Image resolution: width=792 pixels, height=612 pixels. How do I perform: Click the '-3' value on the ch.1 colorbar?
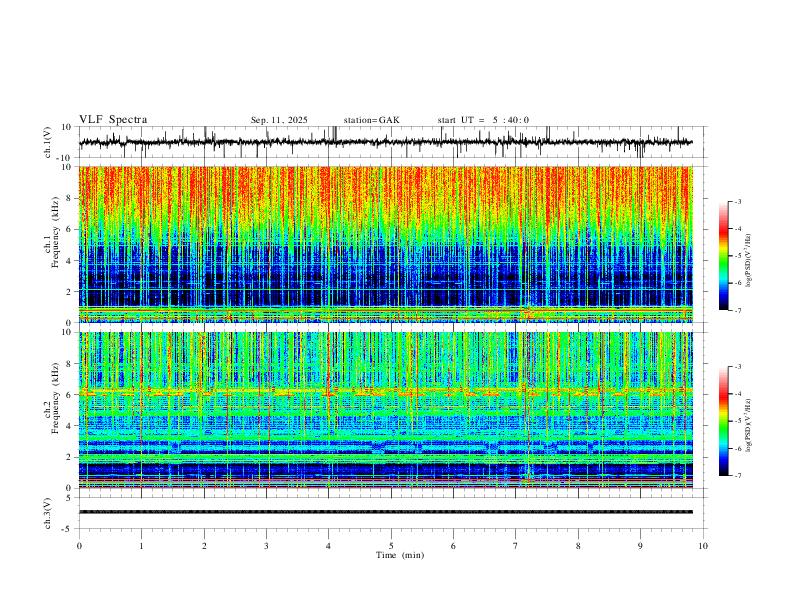click(x=737, y=201)
